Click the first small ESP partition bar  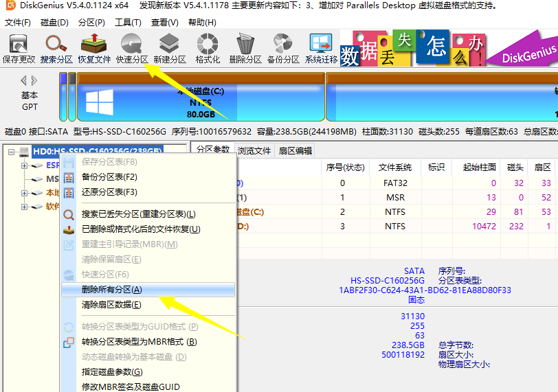pos(63,97)
